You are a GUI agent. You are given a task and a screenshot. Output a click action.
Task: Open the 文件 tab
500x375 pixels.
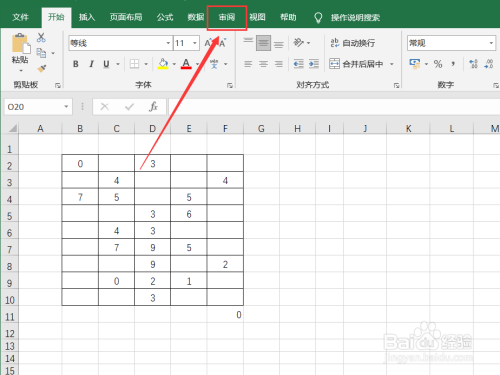click(21, 17)
